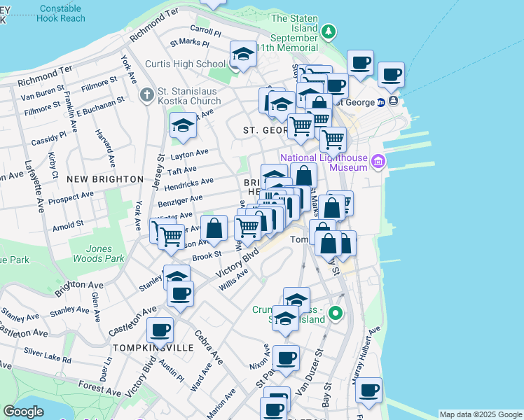Select the Curtis High School label
Viewport: 524px width, 420px height.
tap(185, 64)
